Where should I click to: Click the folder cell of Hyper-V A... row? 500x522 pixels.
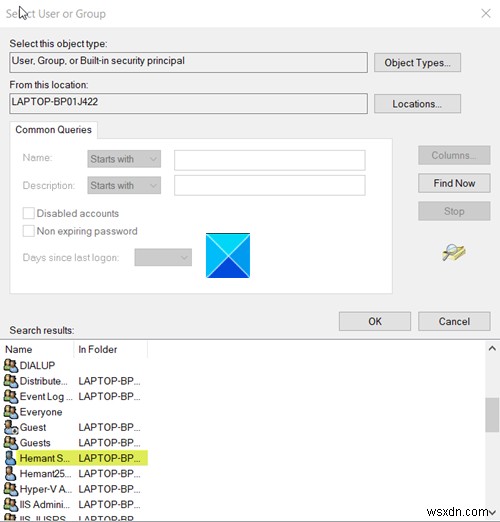(109, 489)
